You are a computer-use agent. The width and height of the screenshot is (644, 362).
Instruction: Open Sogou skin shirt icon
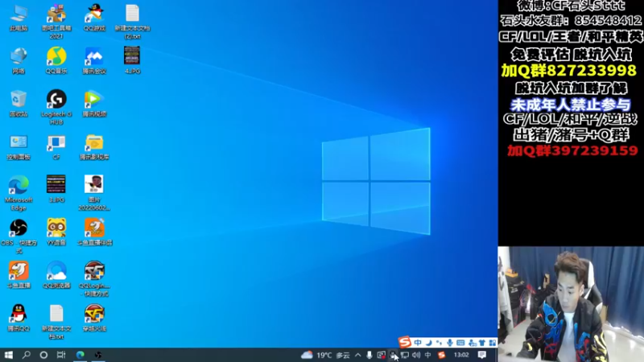(482, 343)
